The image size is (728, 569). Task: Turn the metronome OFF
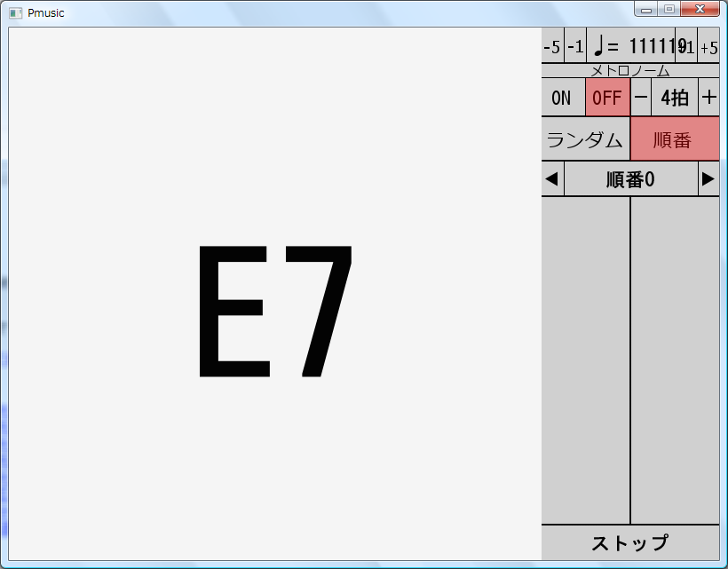click(606, 97)
